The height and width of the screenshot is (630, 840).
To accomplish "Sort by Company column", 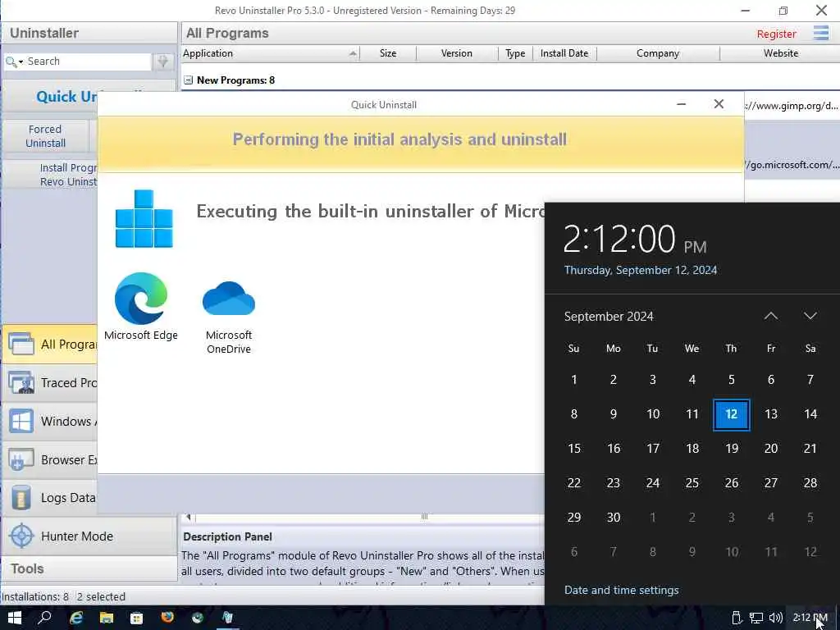I will click(x=658, y=53).
